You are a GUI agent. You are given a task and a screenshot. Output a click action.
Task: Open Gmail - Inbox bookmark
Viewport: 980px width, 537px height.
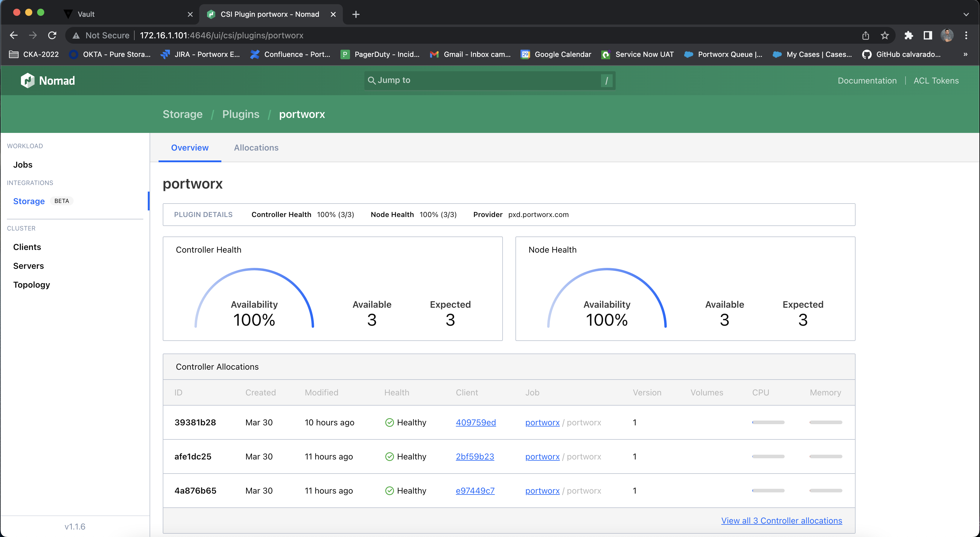470,54
